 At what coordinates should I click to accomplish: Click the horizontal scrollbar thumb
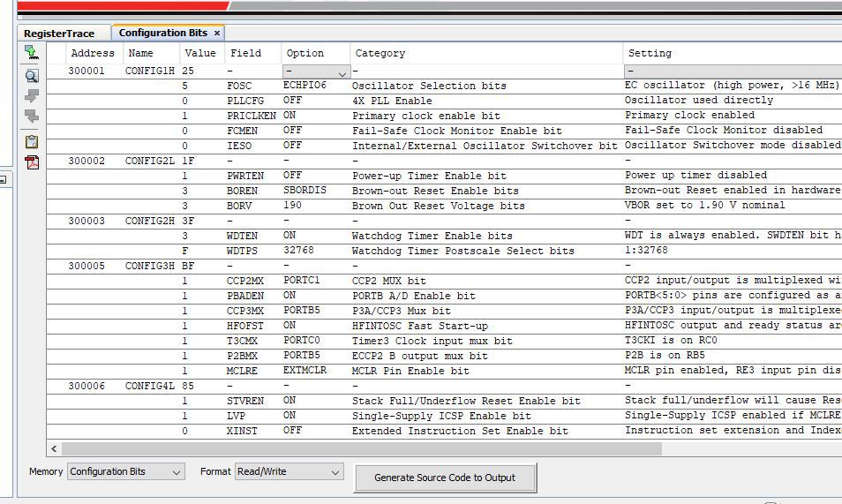(361, 448)
